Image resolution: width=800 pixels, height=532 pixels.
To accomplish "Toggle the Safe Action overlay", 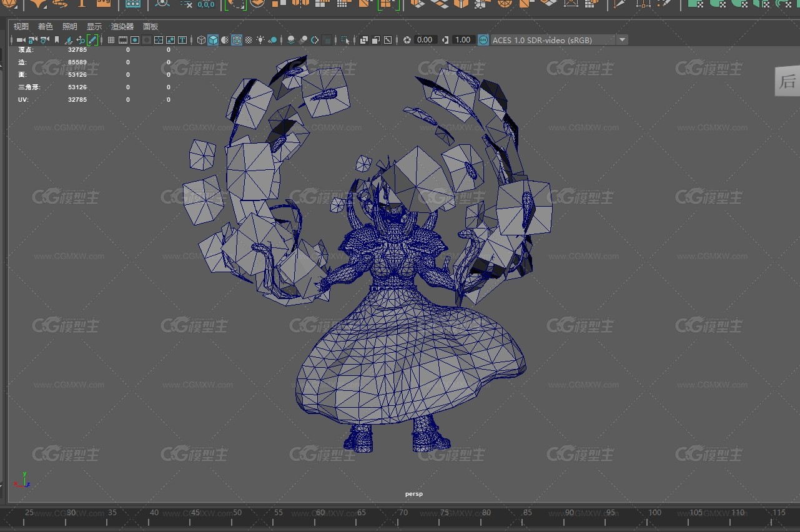I will click(170, 40).
